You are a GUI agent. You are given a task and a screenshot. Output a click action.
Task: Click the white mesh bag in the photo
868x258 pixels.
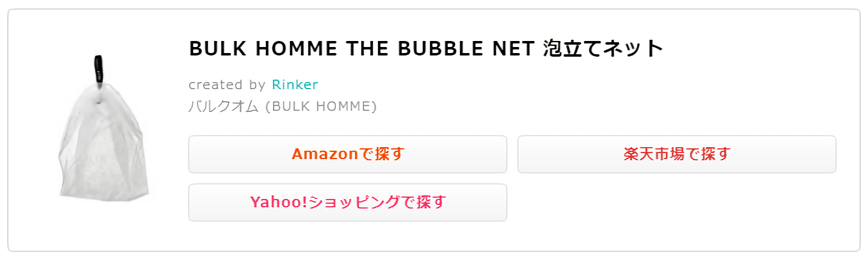pyautogui.click(x=103, y=145)
